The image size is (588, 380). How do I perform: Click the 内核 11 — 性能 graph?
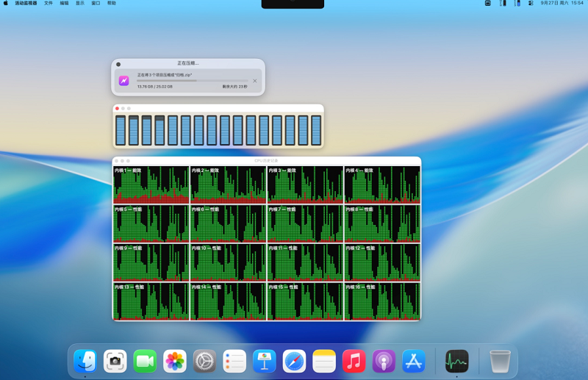(x=305, y=262)
